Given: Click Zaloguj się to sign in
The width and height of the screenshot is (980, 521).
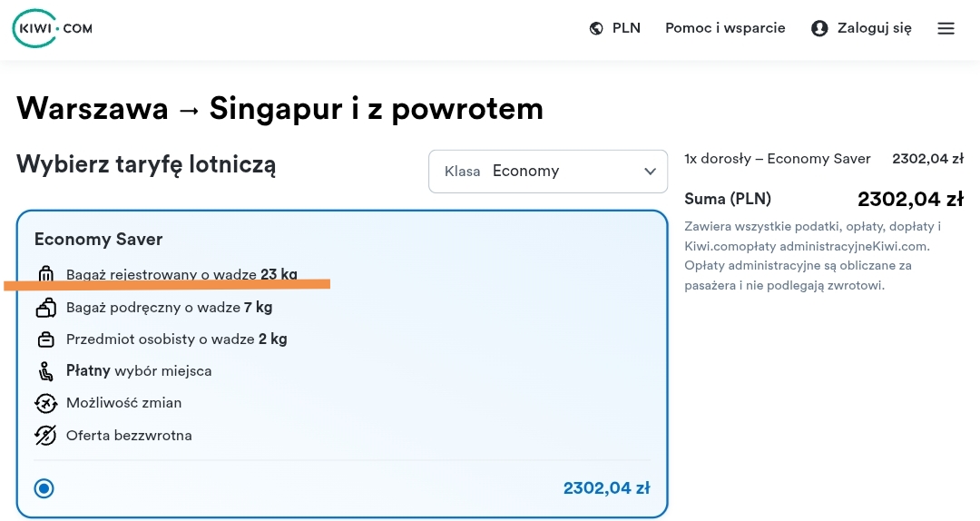Looking at the screenshot, I should 861,28.
